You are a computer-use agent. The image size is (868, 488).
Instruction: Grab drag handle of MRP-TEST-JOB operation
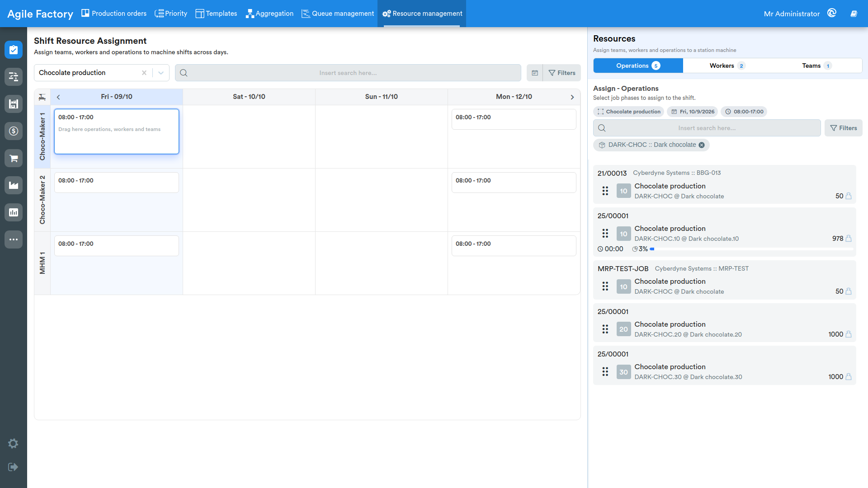pyautogui.click(x=605, y=286)
